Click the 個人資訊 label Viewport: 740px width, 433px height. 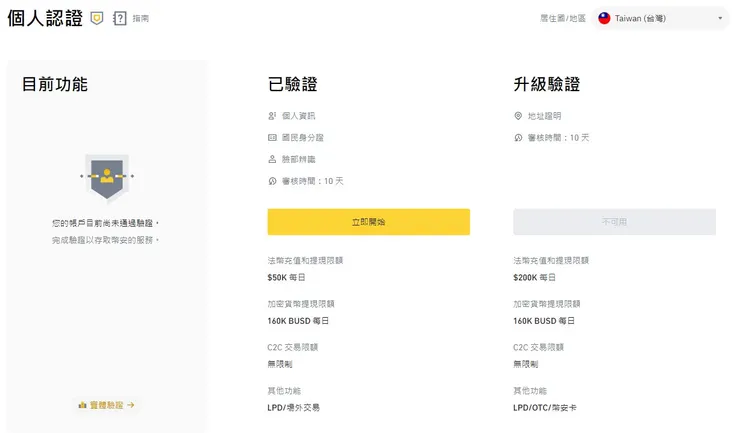(299, 116)
